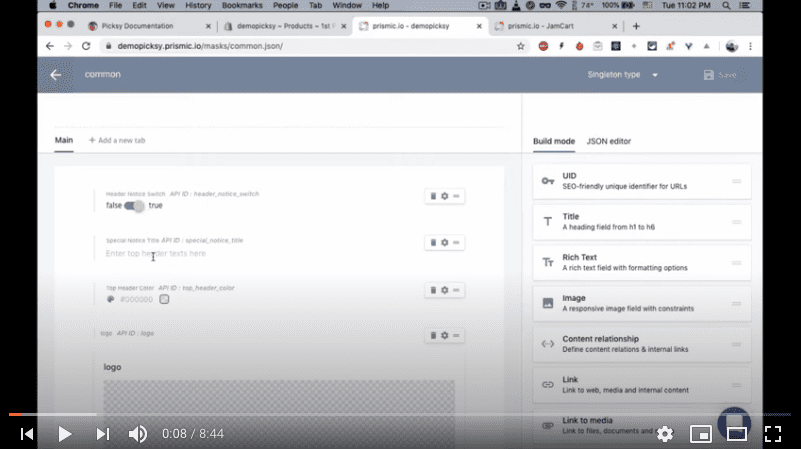
Task: Open Special Notice Title field settings gear
Action: click(444, 243)
